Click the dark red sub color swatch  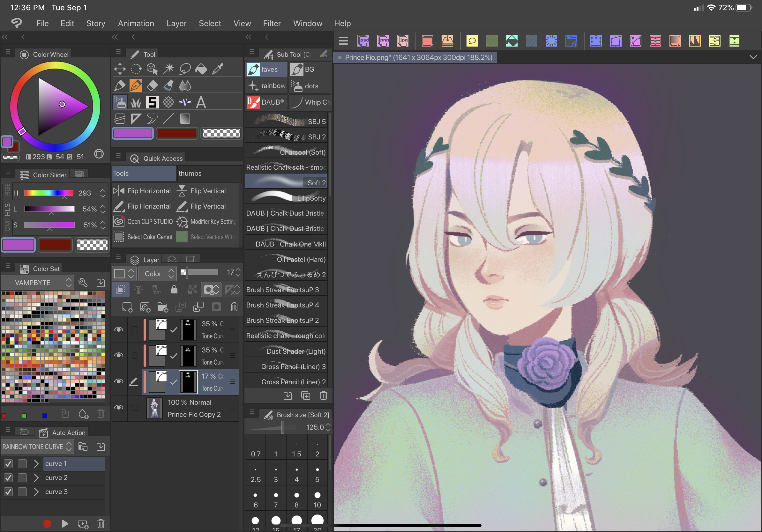point(176,134)
